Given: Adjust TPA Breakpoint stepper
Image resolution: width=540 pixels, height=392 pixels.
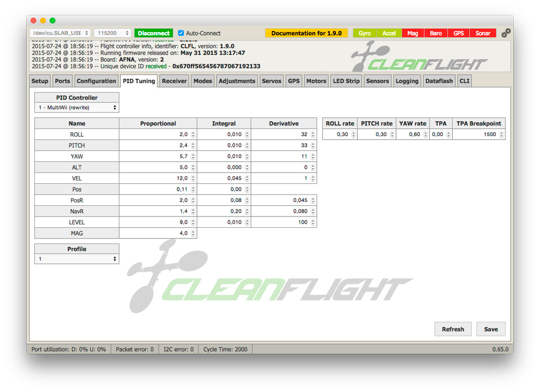Looking at the screenshot, I should [x=501, y=134].
